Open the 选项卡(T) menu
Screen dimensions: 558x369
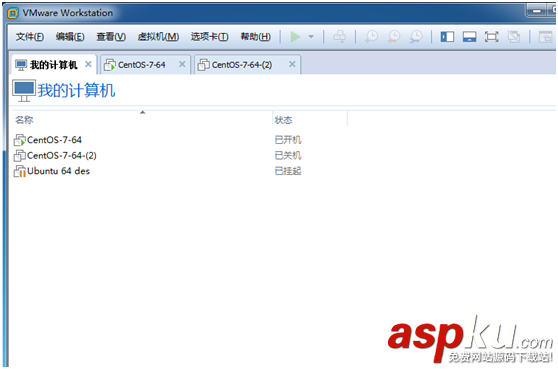click(x=210, y=37)
